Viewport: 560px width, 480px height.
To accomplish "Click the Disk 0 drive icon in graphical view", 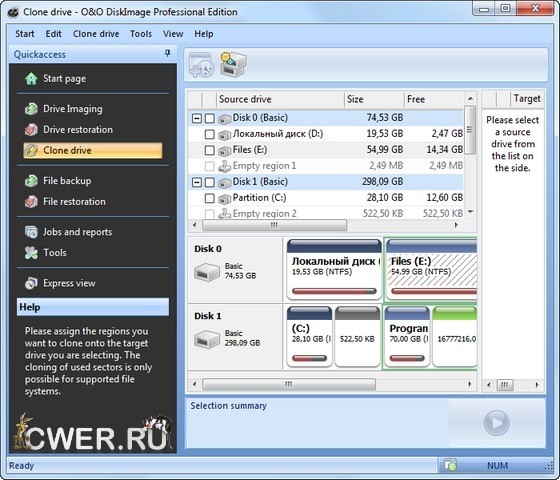I will pyautogui.click(x=207, y=272).
